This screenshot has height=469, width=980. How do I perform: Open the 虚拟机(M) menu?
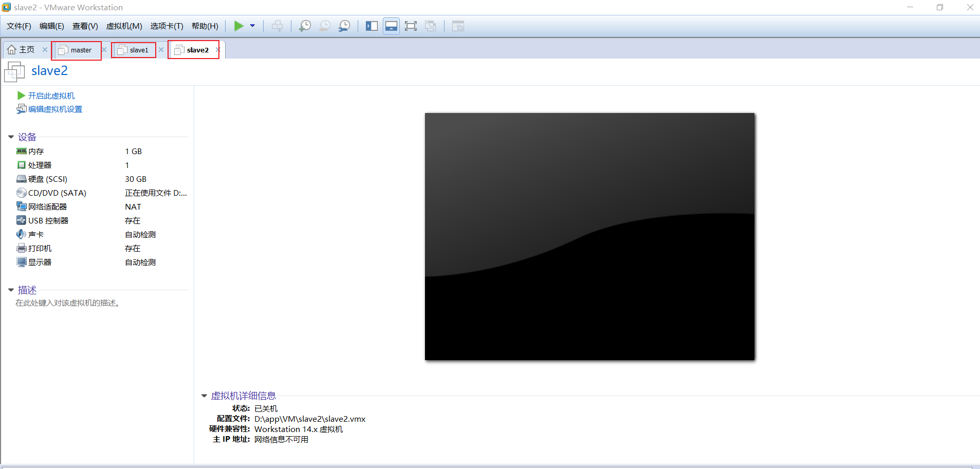[x=124, y=26]
